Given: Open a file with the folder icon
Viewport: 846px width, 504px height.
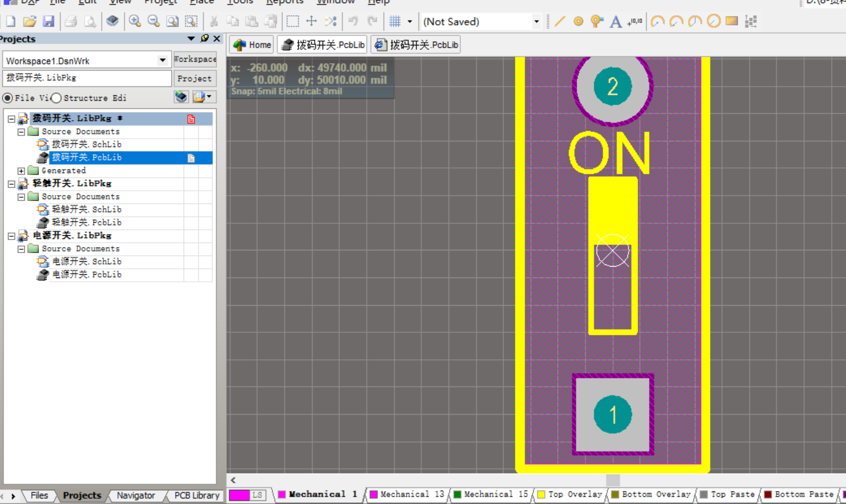Looking at the screenshot, I should click(x=30, y=22).
